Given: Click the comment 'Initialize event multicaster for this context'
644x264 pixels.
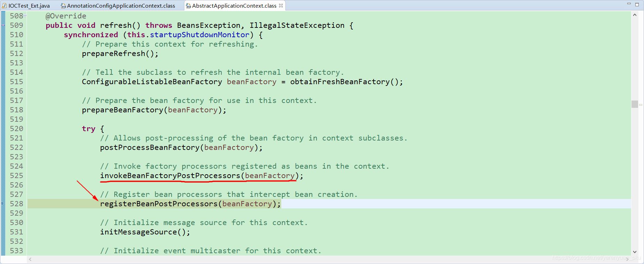Looking at the screenshot, I should [x=211, y=251].
